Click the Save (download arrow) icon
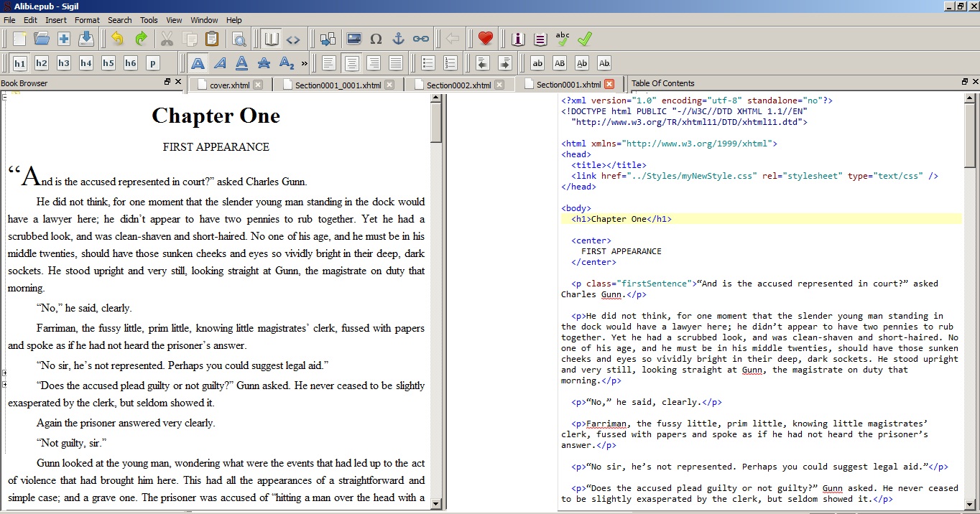 pos(86,39)
